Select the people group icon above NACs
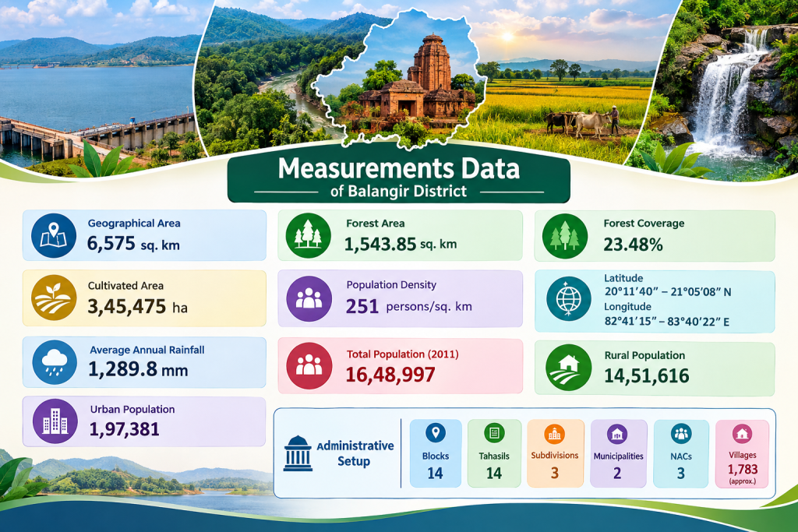 (x=681, y=434)
